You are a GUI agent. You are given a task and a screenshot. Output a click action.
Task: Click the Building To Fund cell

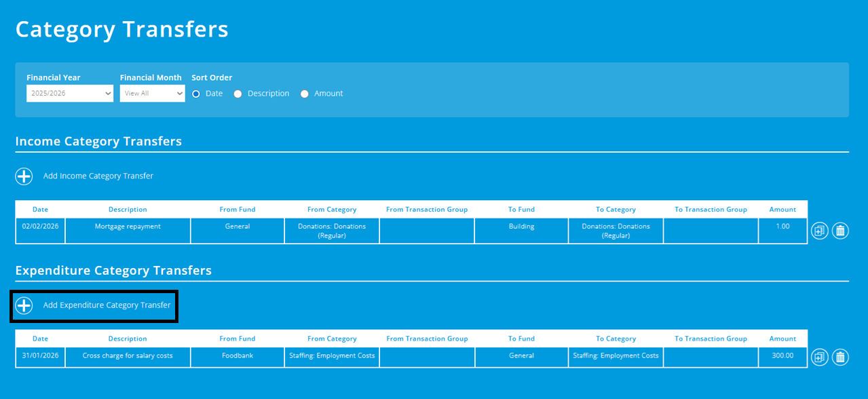tap(521, 231)
